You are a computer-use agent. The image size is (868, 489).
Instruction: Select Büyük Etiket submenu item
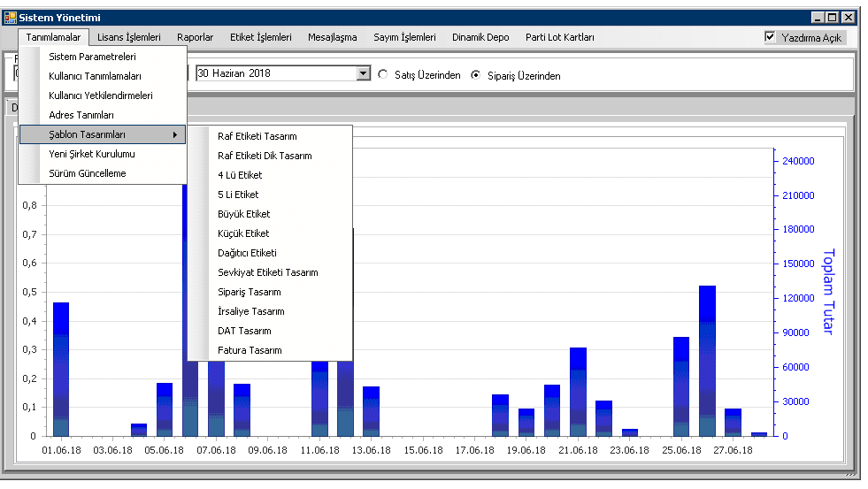[270, 213]
